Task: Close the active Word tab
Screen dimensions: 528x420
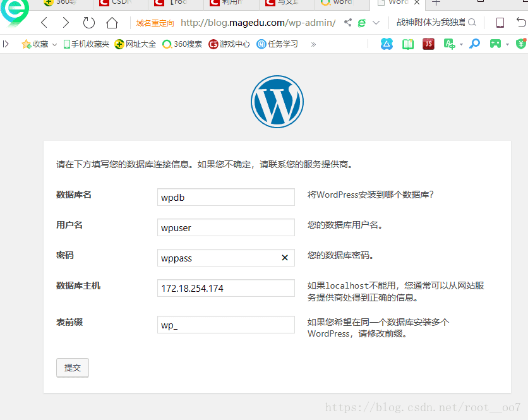Action: 417,3
